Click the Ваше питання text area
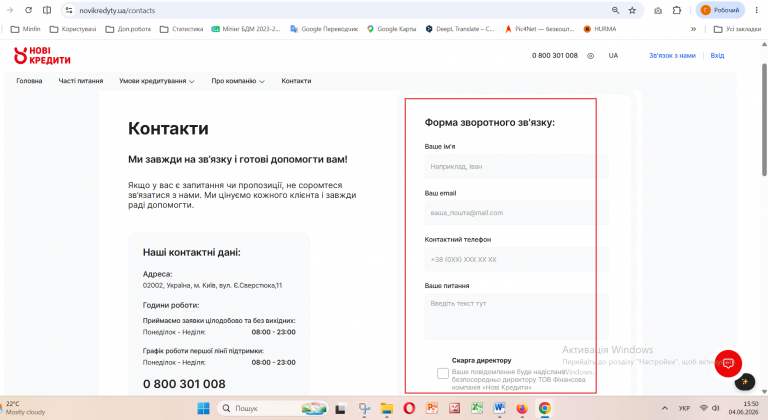768x420 pixels. click(x=517, y=317)
